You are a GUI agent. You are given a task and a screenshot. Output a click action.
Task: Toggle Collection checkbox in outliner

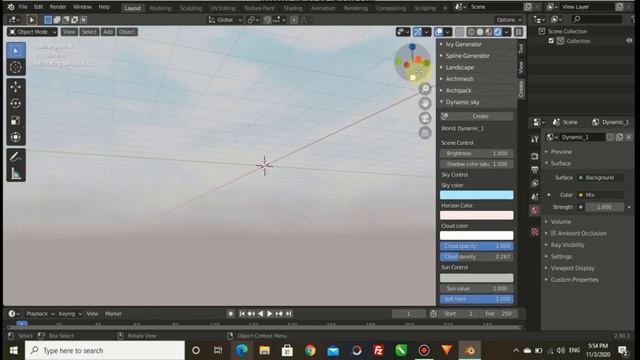551,41
